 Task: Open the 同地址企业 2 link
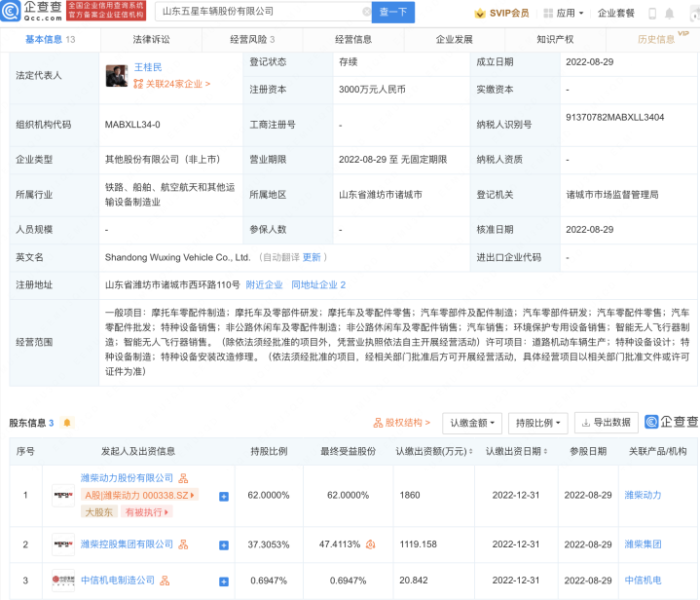coord(318,285)
